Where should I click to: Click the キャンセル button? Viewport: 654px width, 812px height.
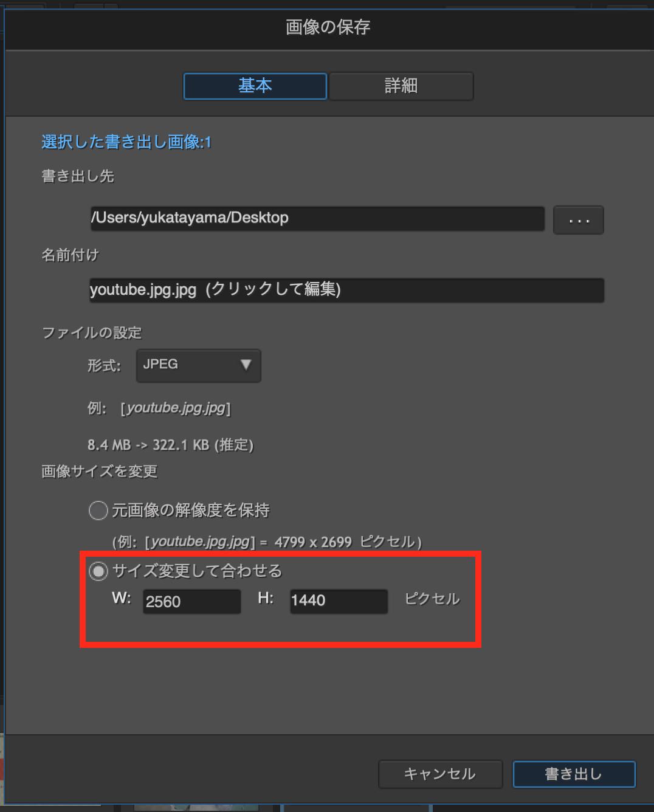pos(440,774)
